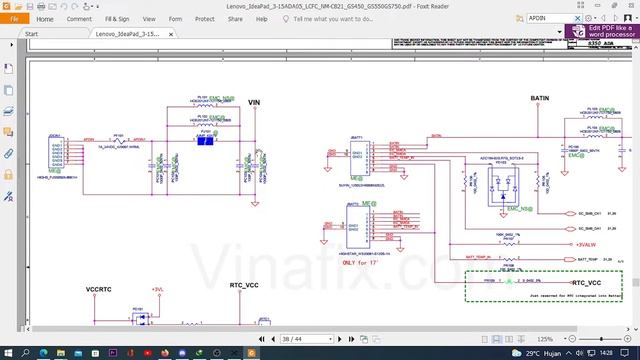Expand the navigation panel arrow
This screenshot has height=360, width=640.
tap(11, 44)
